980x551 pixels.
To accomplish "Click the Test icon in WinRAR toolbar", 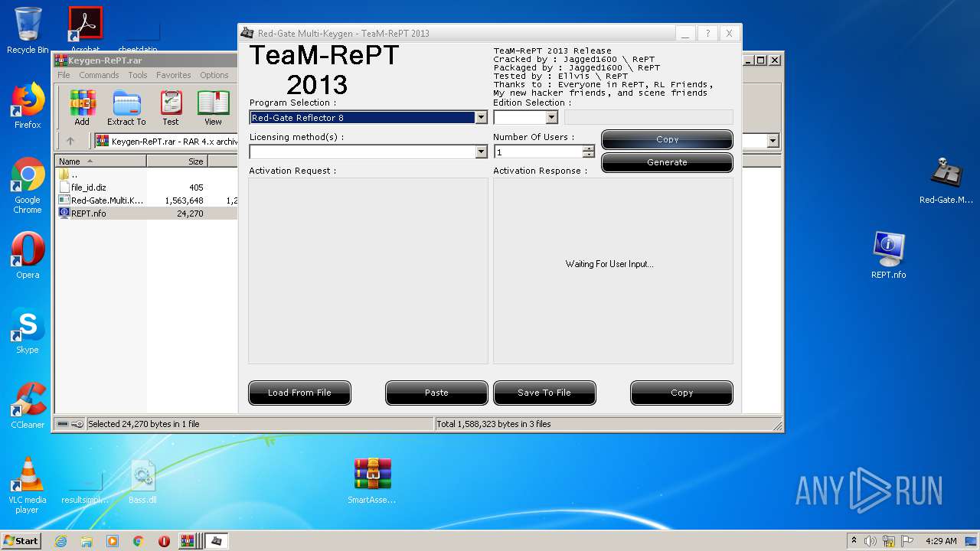I will 171,108.
